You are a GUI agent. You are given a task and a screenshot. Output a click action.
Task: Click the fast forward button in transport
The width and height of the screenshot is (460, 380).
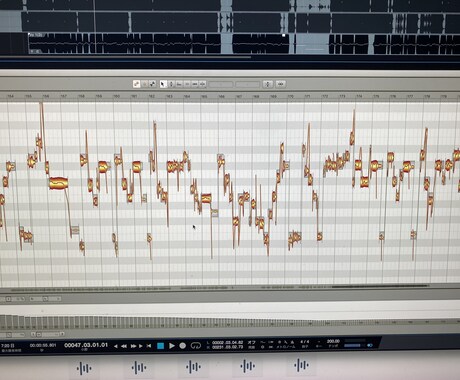click(x=133, y=346)
